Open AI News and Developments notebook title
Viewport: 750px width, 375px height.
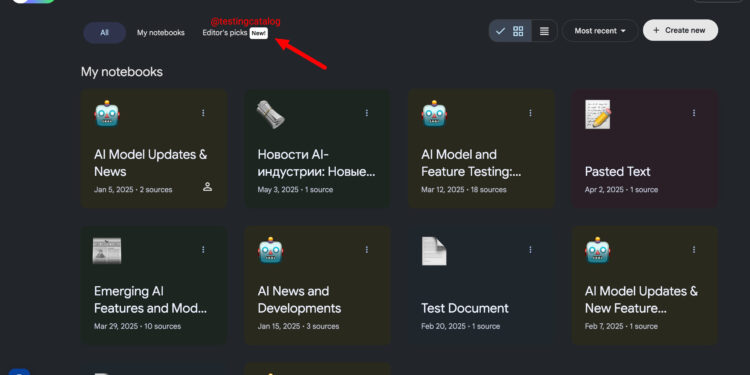pyautogui.click(x=299, y=299)
